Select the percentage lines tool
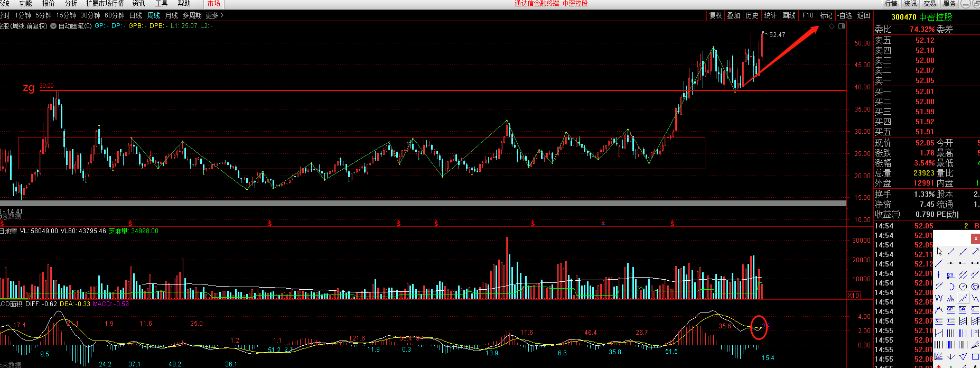The image size is (980, 368). click(x=939, y=320)
